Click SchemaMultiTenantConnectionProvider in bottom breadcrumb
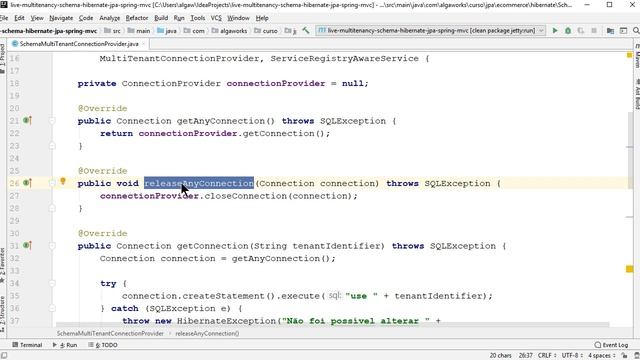The width and height of the screenshot is (640, 360). (110, 333)
